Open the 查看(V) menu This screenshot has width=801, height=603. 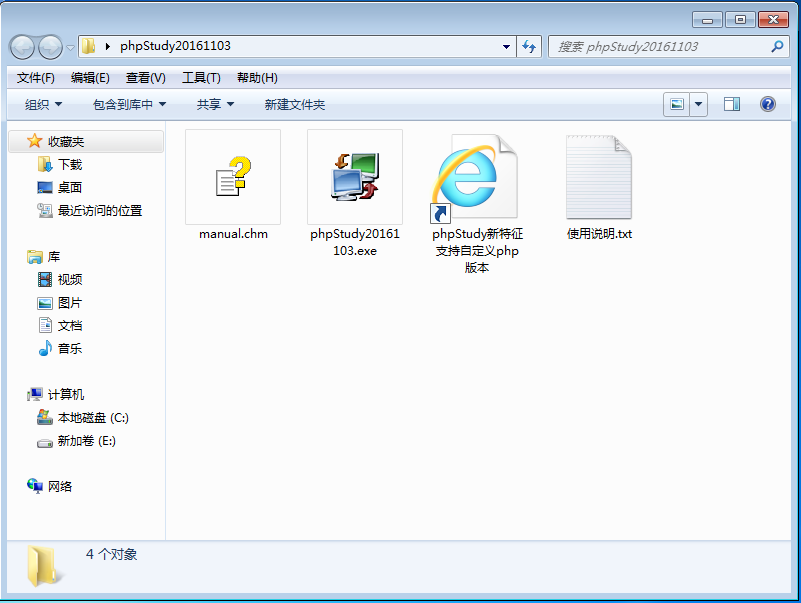[x=146, y=78]
